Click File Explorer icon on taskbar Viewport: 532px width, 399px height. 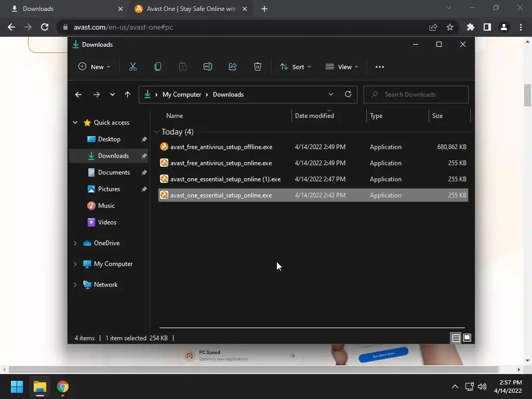click(x=39, y=387)
